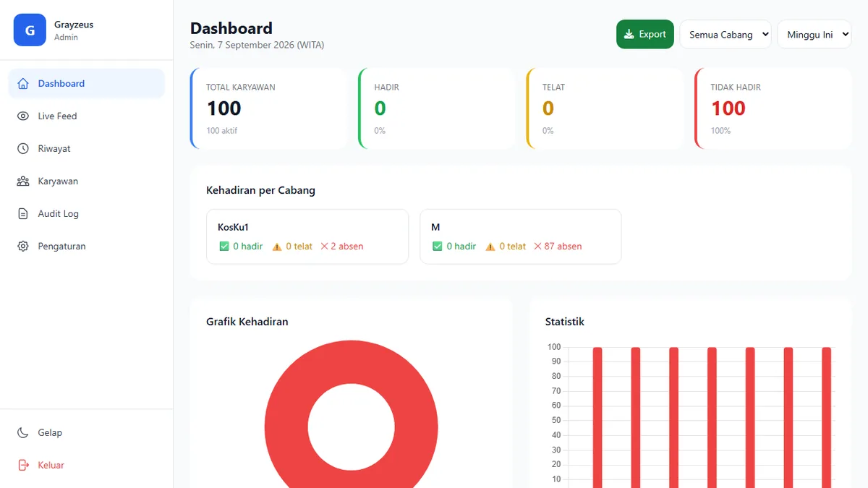
Task: Click the 87 absen text
Action: click(563, 247)
